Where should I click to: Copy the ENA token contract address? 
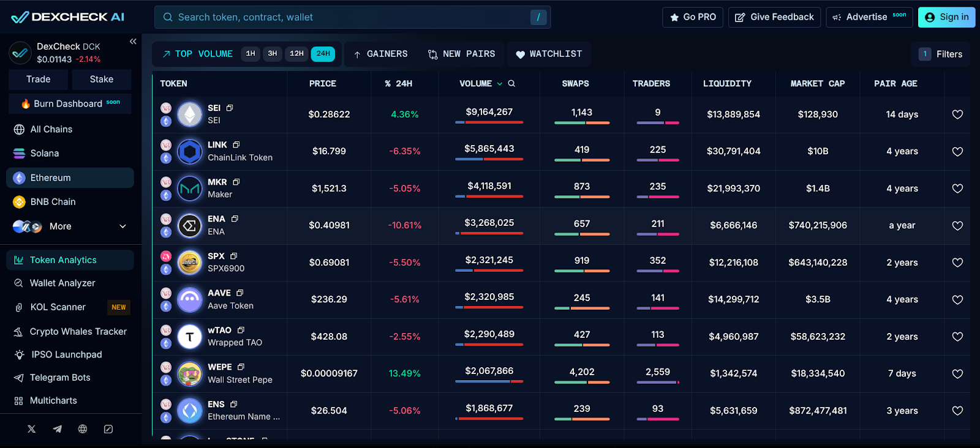coord(235,219)
